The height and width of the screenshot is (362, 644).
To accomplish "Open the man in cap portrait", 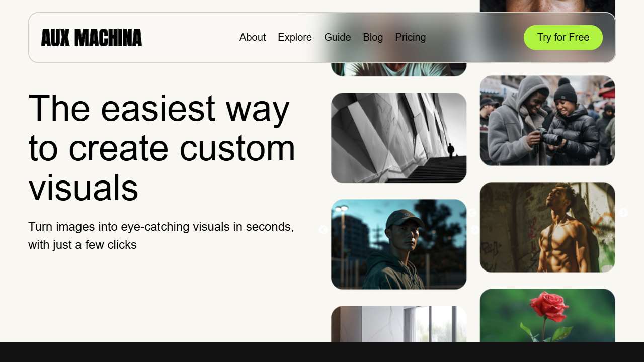I will [399, 244].
